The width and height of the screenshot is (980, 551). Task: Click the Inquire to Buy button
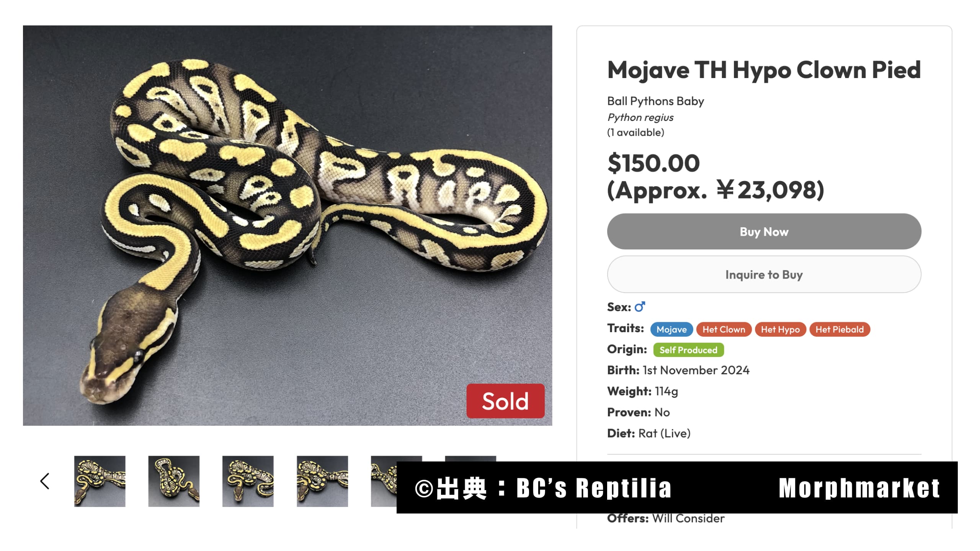click(x=764, y=274)
